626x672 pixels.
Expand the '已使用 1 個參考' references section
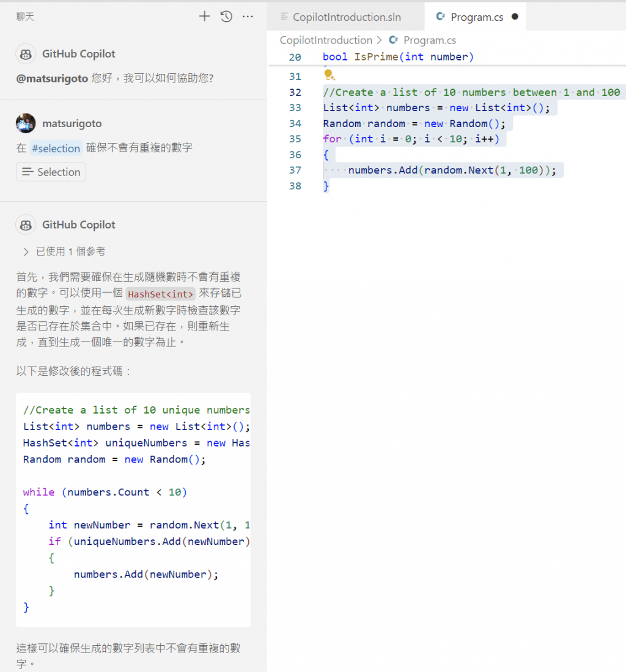64,252
